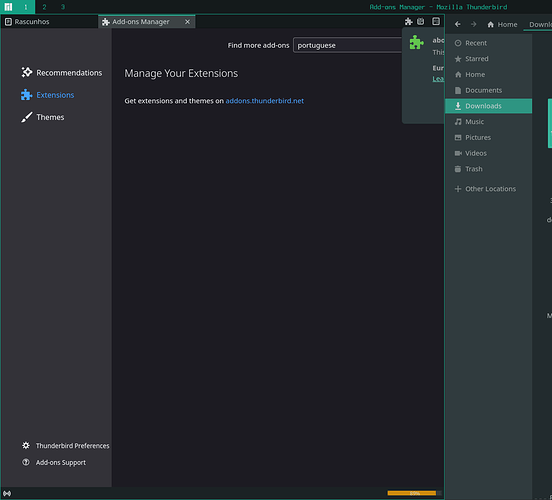Close the Add-ons Manager tab

point(187,22)
